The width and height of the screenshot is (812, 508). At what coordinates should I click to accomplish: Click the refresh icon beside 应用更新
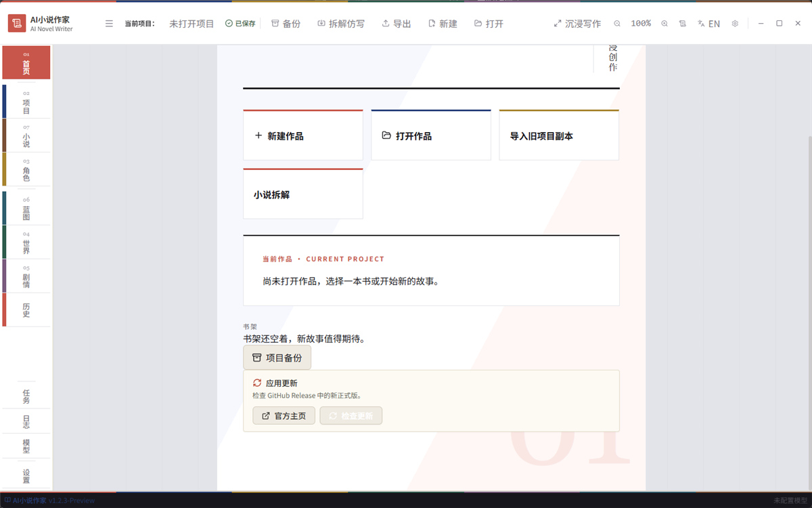point(257,383)
